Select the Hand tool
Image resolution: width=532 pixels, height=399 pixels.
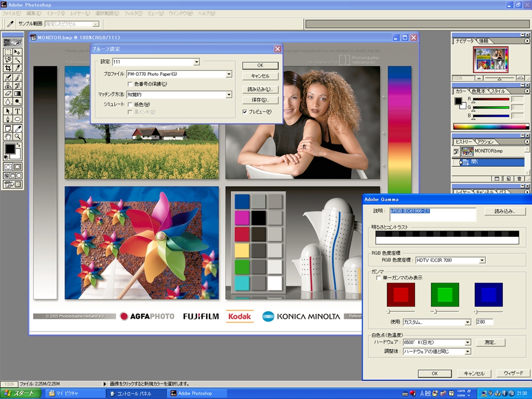coord(8,137)
